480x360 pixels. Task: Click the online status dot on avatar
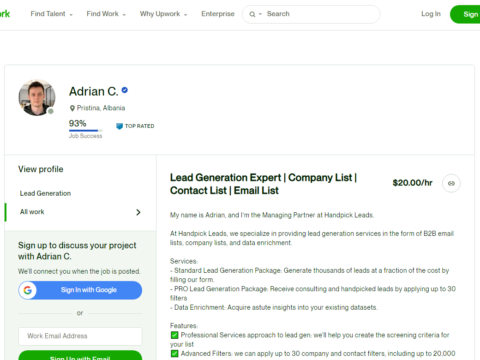[x=51, y=111]
